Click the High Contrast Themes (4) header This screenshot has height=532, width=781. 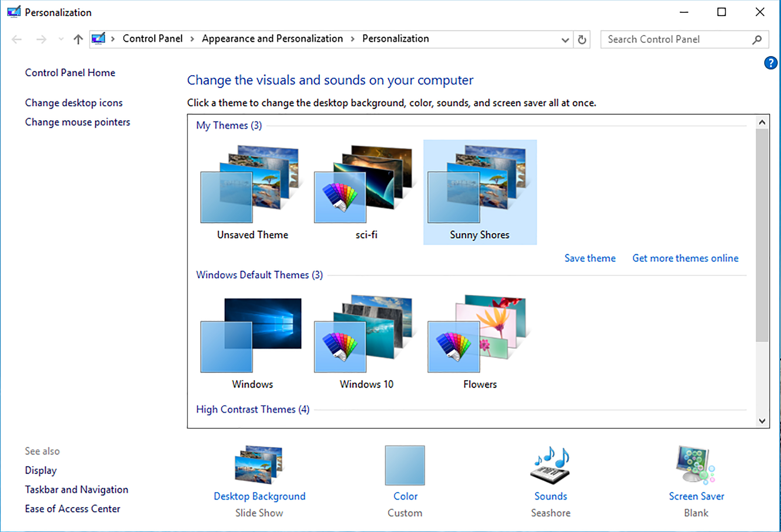pyautogui.click(x=253, y=409)
